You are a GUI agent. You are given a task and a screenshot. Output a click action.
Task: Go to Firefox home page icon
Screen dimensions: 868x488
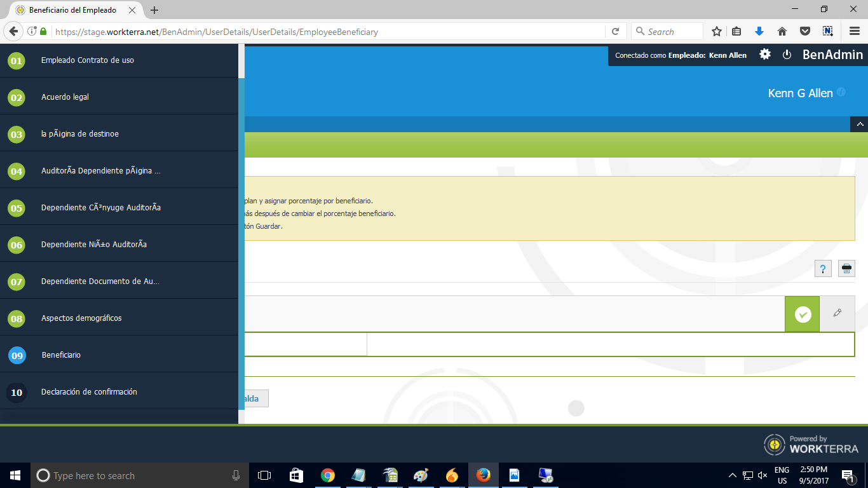782,32
